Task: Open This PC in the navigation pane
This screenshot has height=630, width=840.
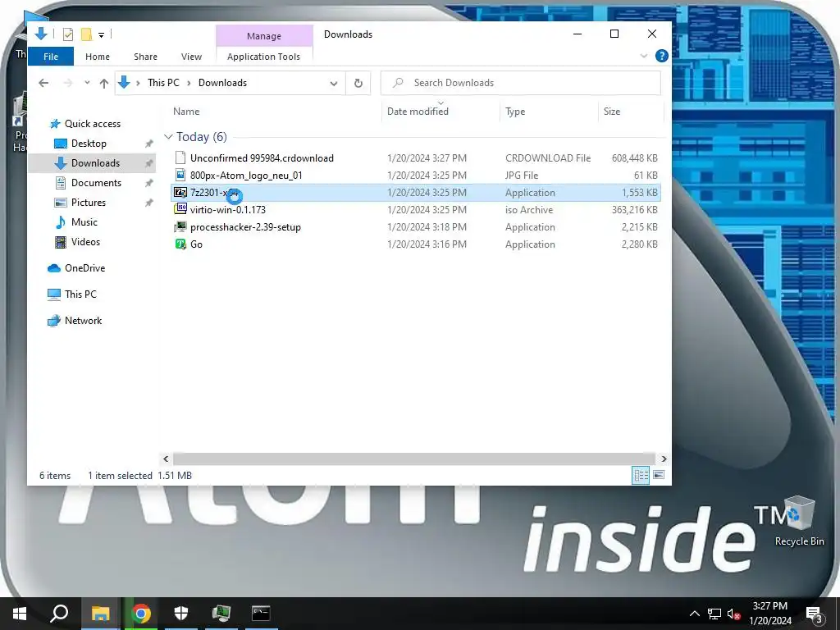Action: [80, 294]
